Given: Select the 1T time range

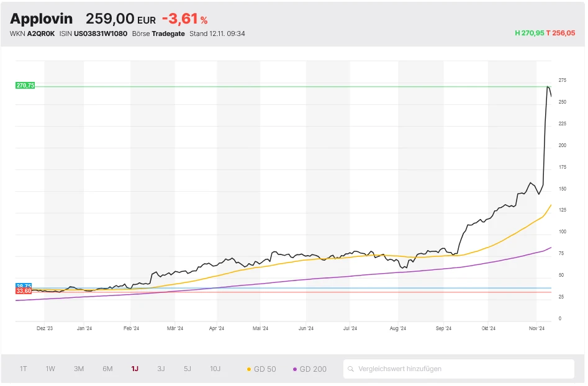Looking at the screenshot, I should coord(23,369).
